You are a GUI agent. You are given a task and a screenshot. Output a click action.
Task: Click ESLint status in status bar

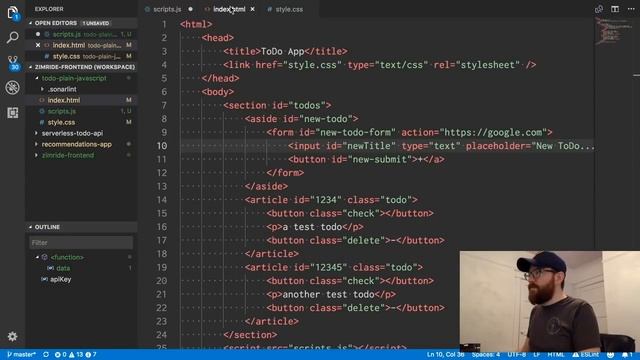click(585, 354)
